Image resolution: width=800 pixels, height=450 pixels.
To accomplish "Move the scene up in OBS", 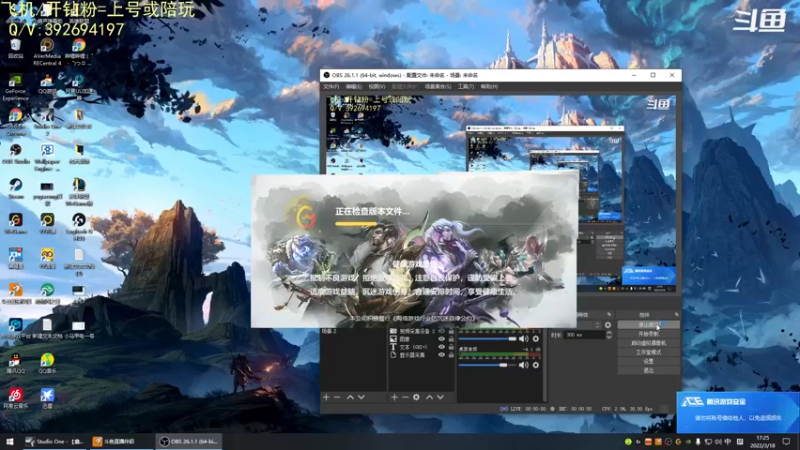I will 350,397.
